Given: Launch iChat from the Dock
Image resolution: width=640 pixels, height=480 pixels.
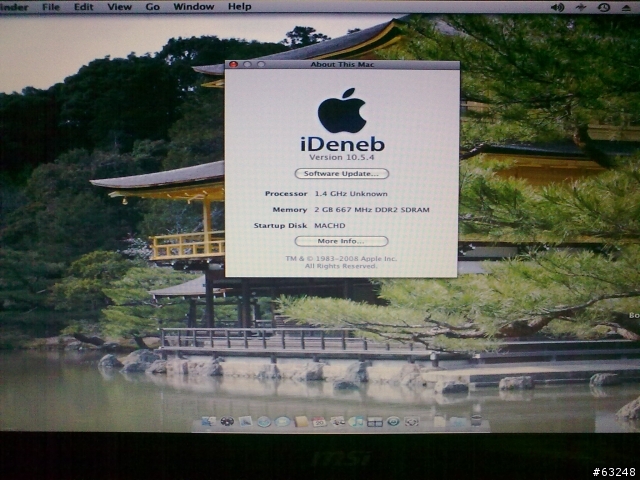Looking at the screenshot, I should (x=282, y=422).
